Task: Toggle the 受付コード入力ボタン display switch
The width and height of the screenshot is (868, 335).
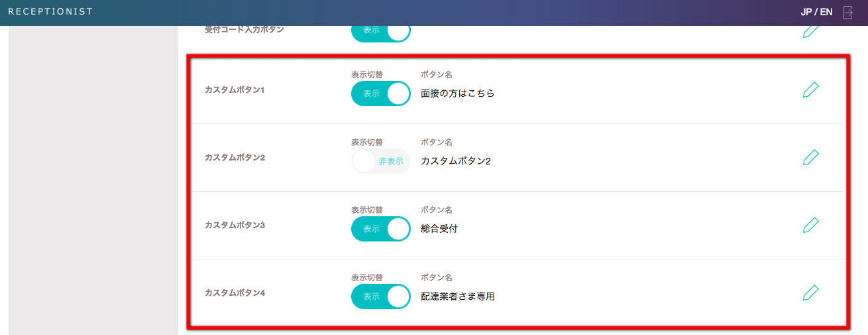Action: coord(381,31)
